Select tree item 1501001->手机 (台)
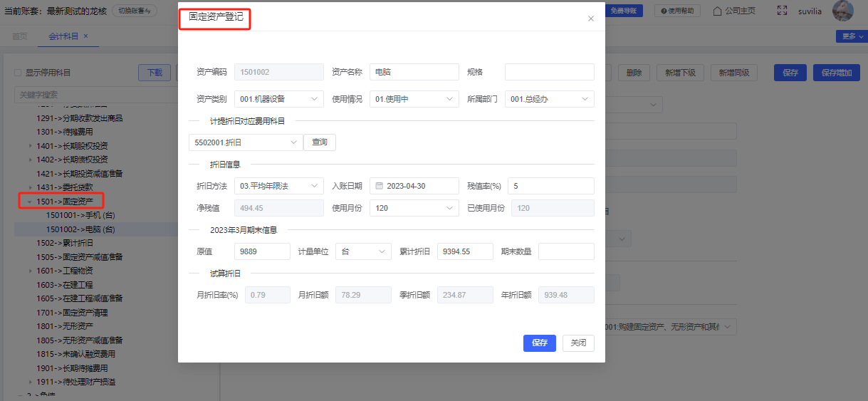Image resolution: width=868 pixels, height=401 pixels. coord(80,215)
